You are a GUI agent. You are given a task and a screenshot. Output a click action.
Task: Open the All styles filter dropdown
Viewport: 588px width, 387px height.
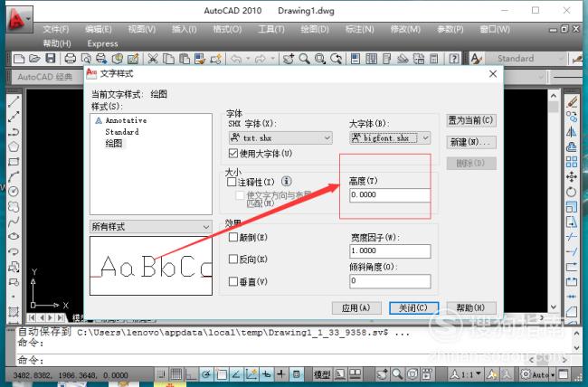point(151,226)
